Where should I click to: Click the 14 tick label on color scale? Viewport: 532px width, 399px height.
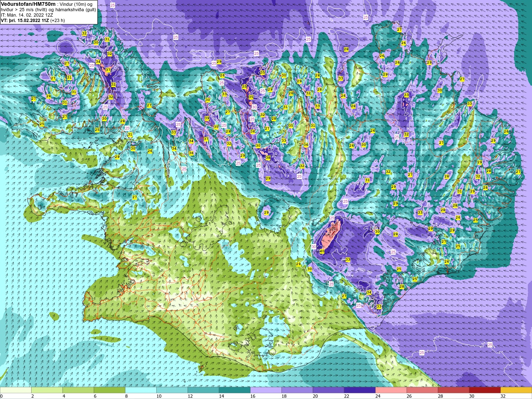pos(222,396)
